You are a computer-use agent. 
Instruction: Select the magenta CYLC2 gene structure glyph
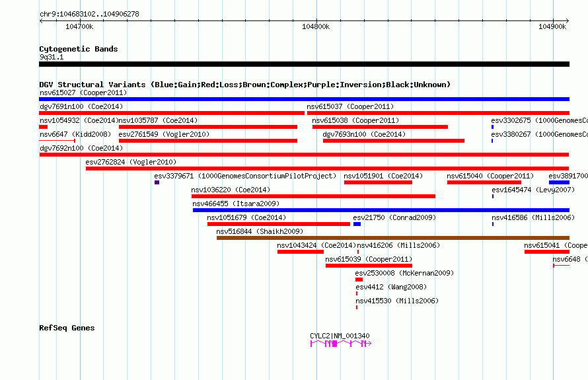(x=341, y=344)
